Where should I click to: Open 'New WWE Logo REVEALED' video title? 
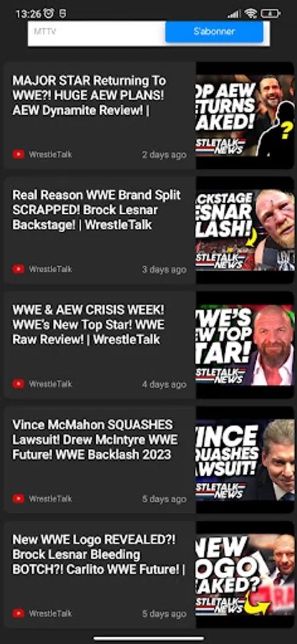point(99,554)
